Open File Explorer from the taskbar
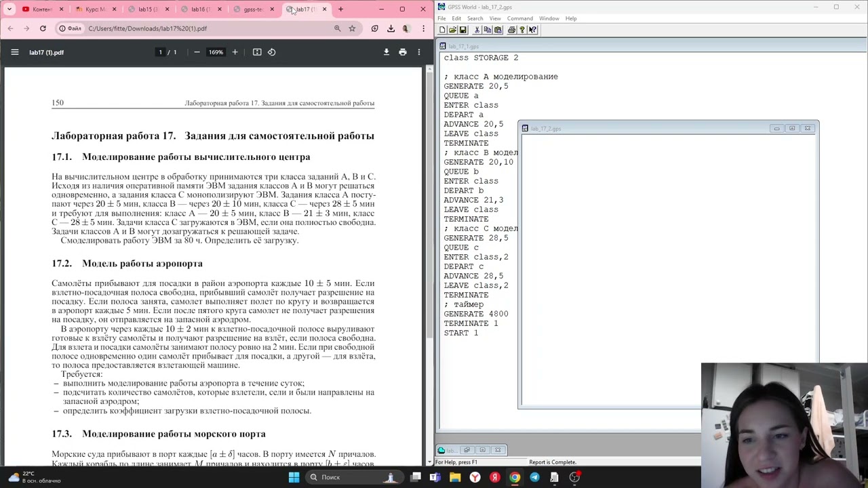 (x=455, y=477)
